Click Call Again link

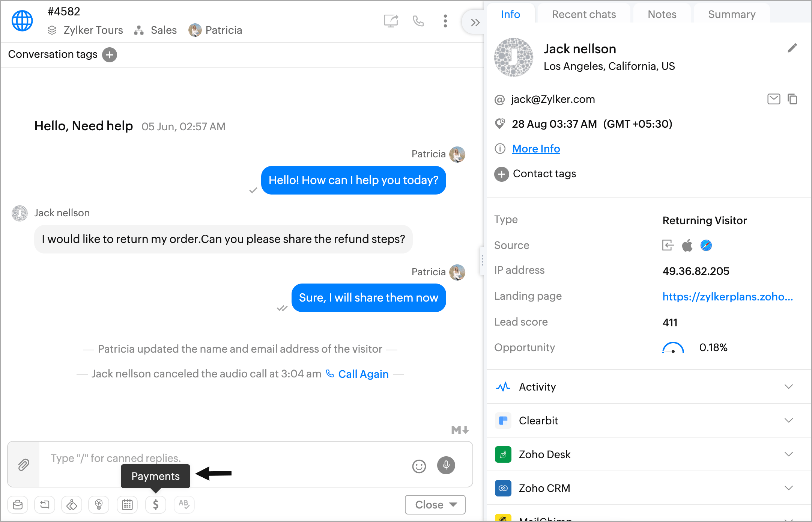pos(363,374)
